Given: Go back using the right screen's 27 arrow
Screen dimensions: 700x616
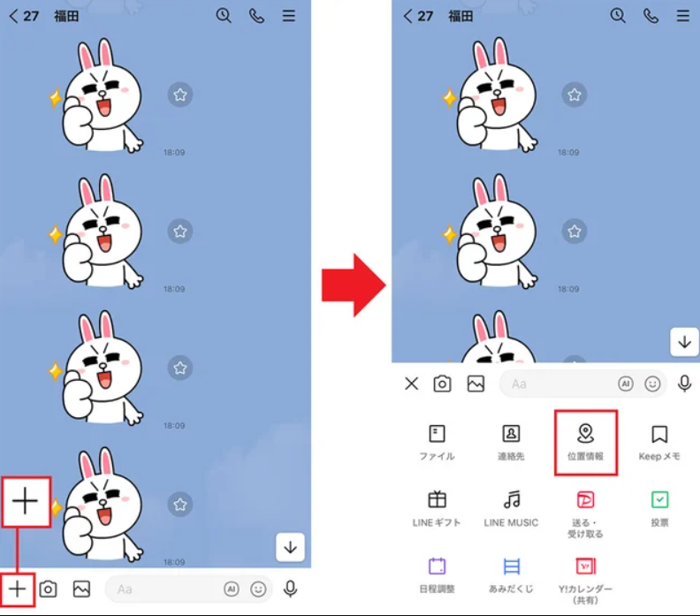Looking at the screenshot, I should click(x=418, y=17).
